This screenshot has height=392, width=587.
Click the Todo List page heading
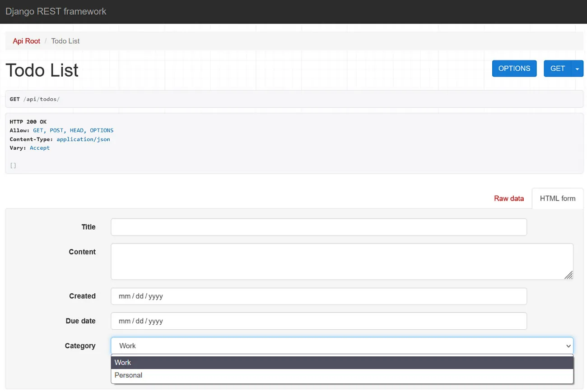coord(42,70)
